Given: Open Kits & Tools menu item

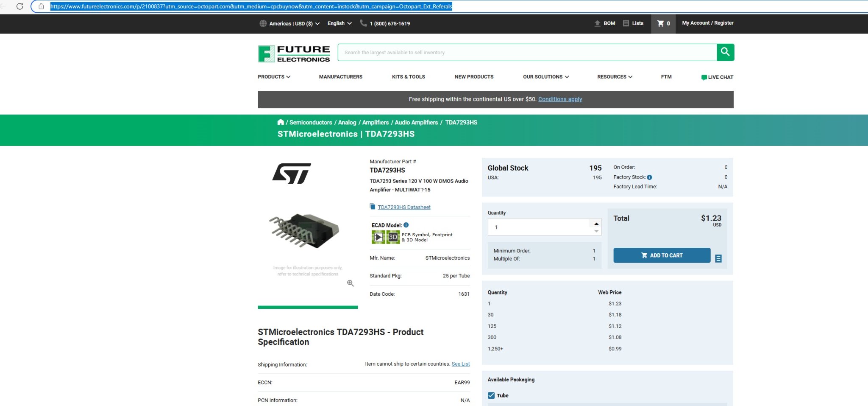Looking at the screenshot, I should 409,77.
